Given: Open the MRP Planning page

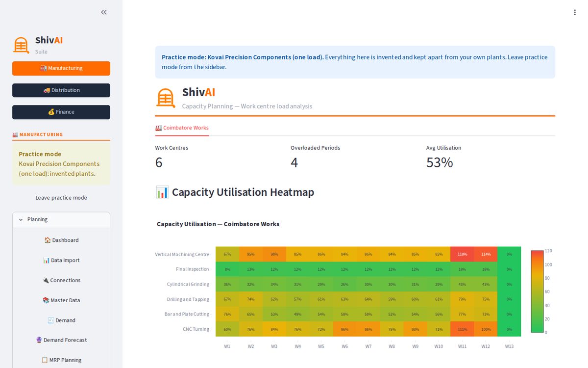Looking at the screenshot, I should pyautogui.click(x=61, y=360).
